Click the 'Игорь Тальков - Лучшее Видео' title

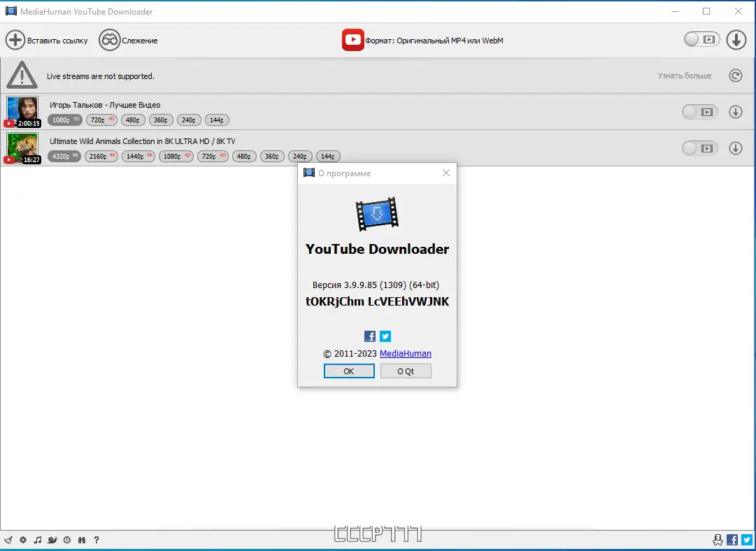tap(105, 105)
